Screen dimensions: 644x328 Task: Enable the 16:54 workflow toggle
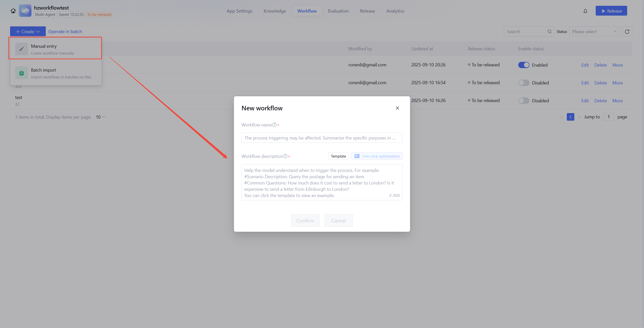tap(524, 83)
